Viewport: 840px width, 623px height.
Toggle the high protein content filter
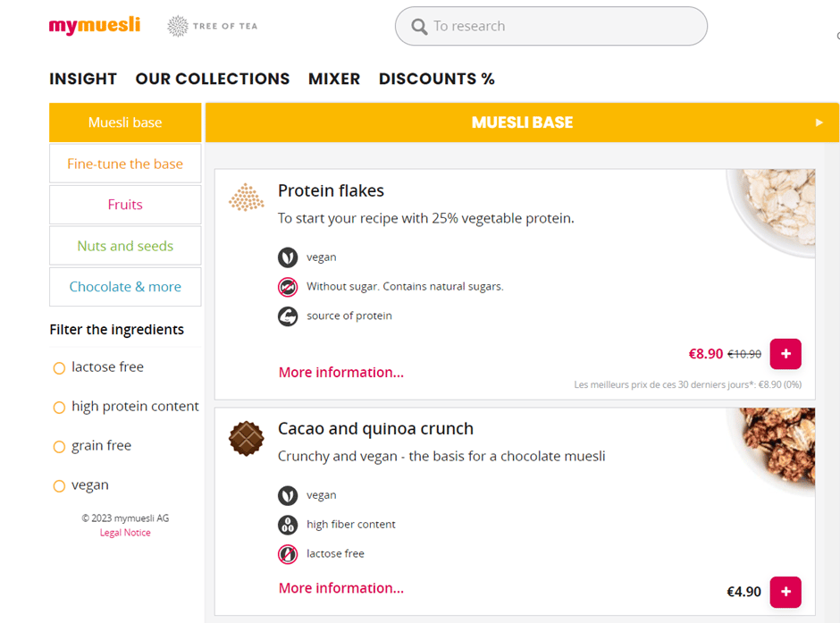pyautogui.click(x=59, y=408)
